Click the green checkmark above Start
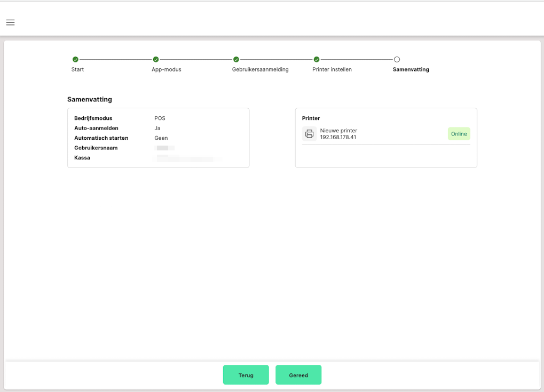Image resolution: width=544 pixels, height=392 pixels. [x=75, y=60]
